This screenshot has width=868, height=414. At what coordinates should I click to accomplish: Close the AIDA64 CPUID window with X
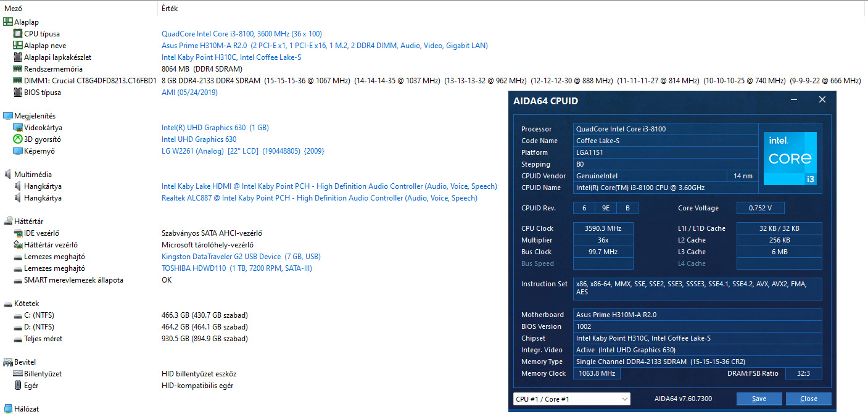click(x=822, y=100)
